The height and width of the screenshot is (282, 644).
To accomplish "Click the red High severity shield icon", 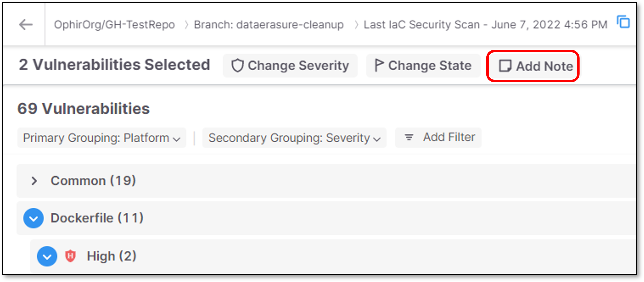I will pyautogui.click(x=70, y=256).
